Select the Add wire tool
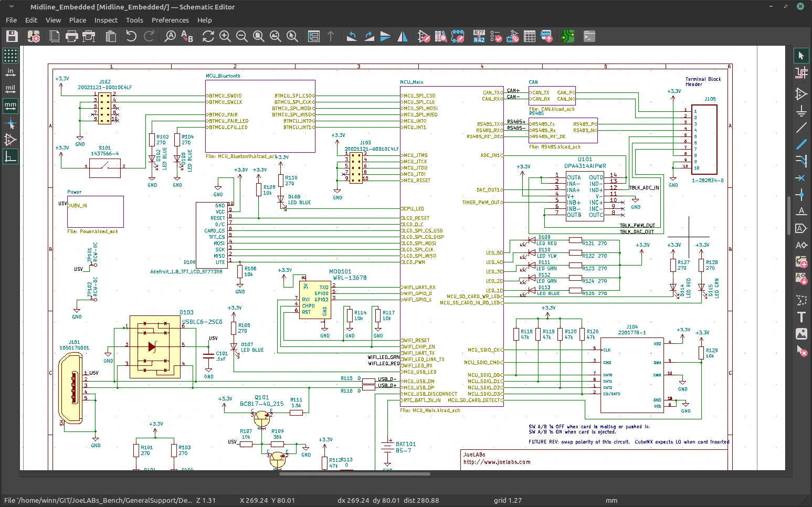 point(801,128)
